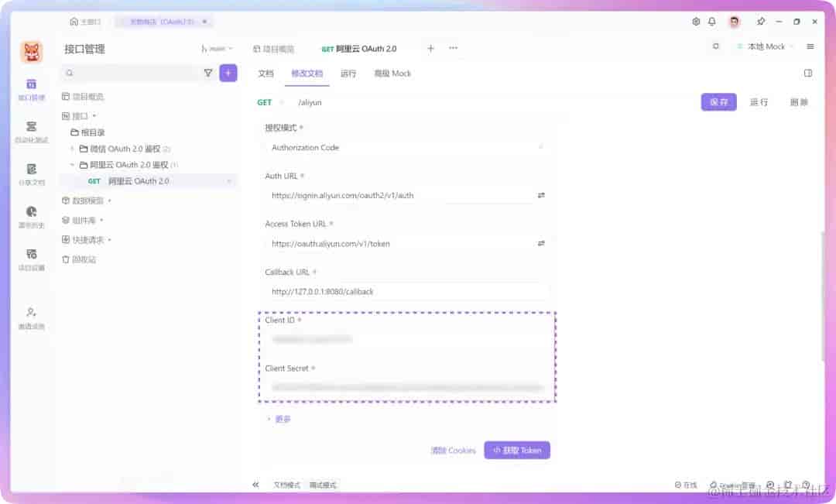Click the Client ID input field
Screen dimensions: 836x504
click(407, 339)
